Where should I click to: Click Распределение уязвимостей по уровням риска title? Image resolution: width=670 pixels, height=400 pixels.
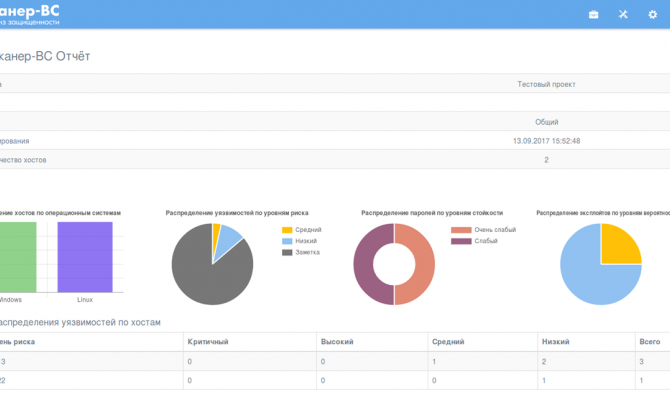pos(237,213)
